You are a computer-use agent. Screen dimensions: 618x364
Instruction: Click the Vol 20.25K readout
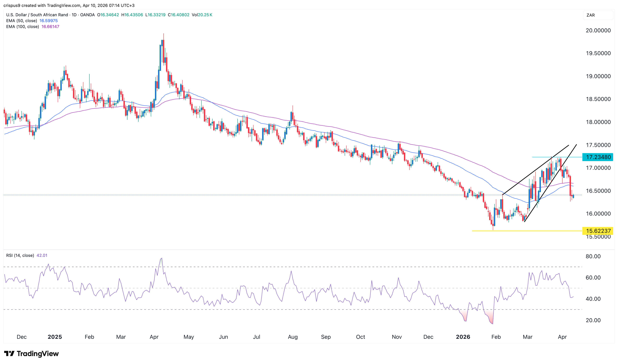tap(202, 15)
